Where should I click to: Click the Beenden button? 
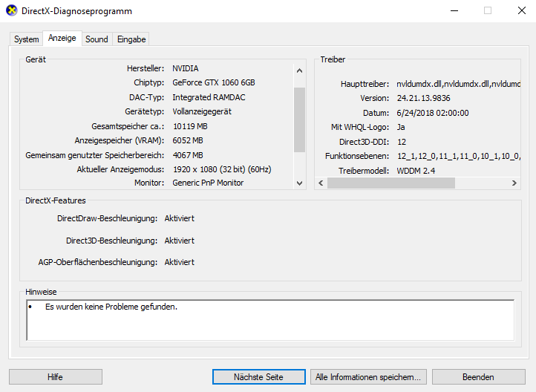(x=479, y=376)
